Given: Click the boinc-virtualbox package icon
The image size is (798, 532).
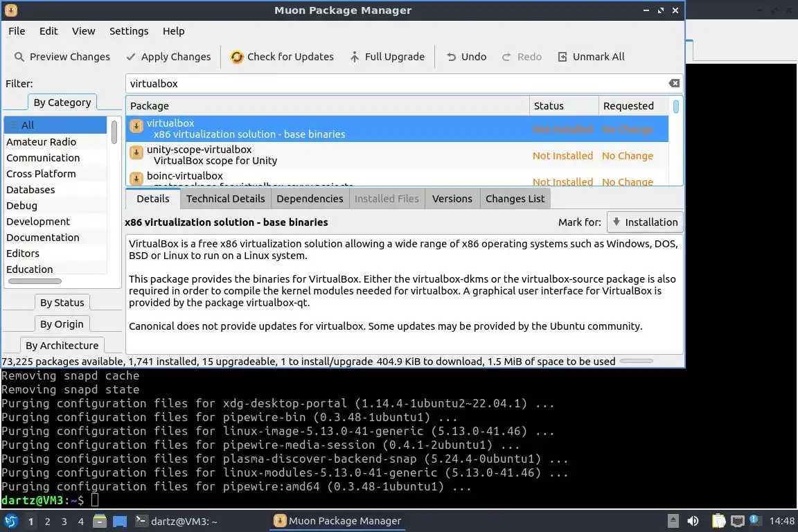Looking at the screenshot, I should (136, 179).
